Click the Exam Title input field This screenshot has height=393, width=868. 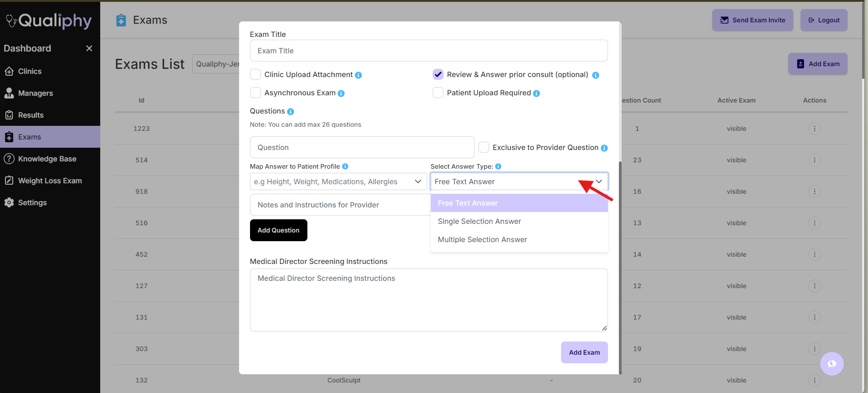tap(429, 51)
